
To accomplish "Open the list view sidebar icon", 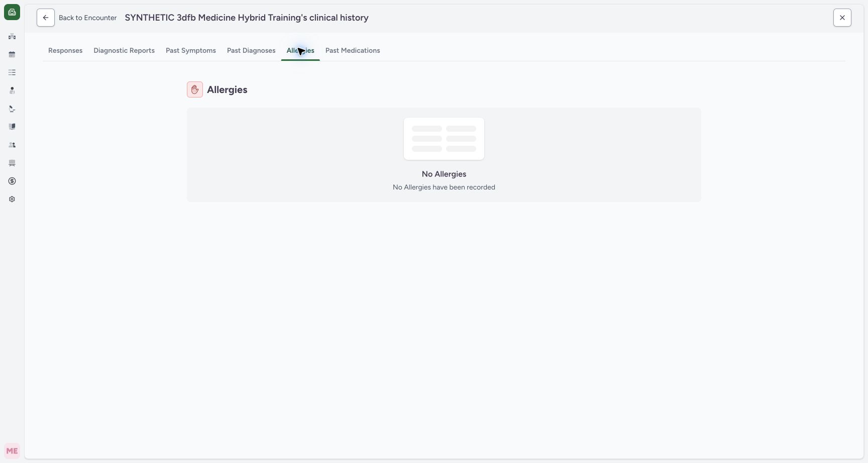I will click(12, 72).
